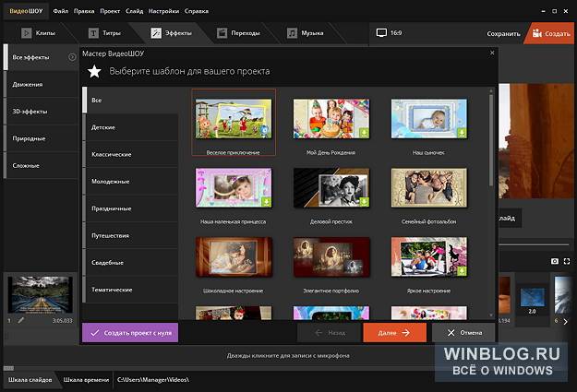Viewport: 577px width, 392px height.
Task: Select Все template category
Action: point(130,100)
